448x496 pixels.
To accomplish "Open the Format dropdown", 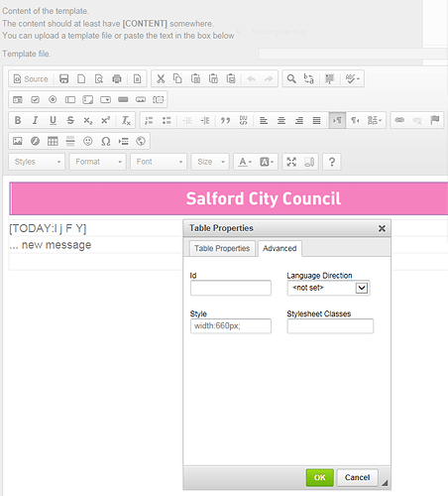I will (x=98, y=162).
